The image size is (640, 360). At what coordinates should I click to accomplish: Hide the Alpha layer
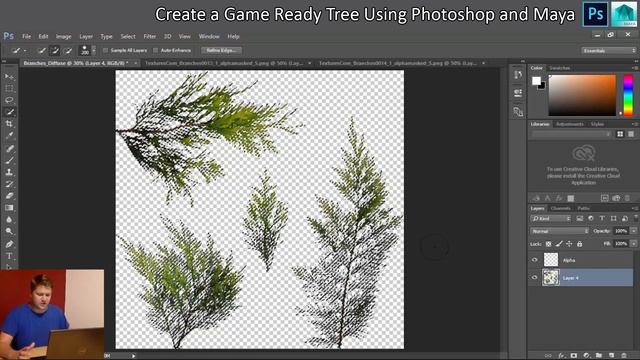[x=535, y=260]
